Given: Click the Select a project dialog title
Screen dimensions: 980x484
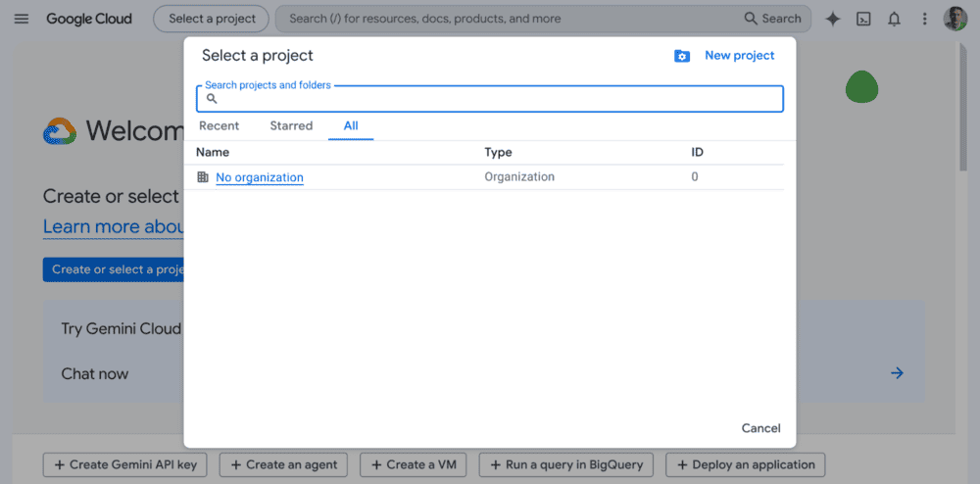Looking at the screenshot, I should tap(258, 56).
